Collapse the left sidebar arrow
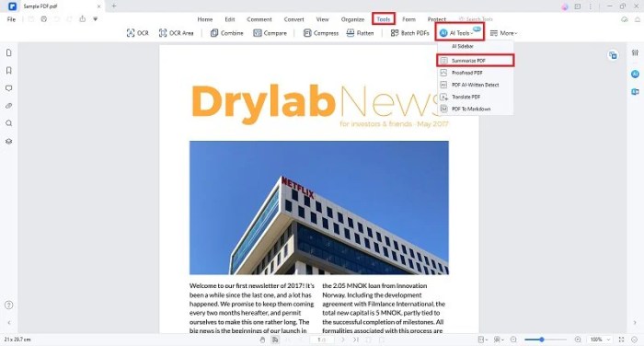This screenshot has height=346, width=644. click(x=8, y=323)
